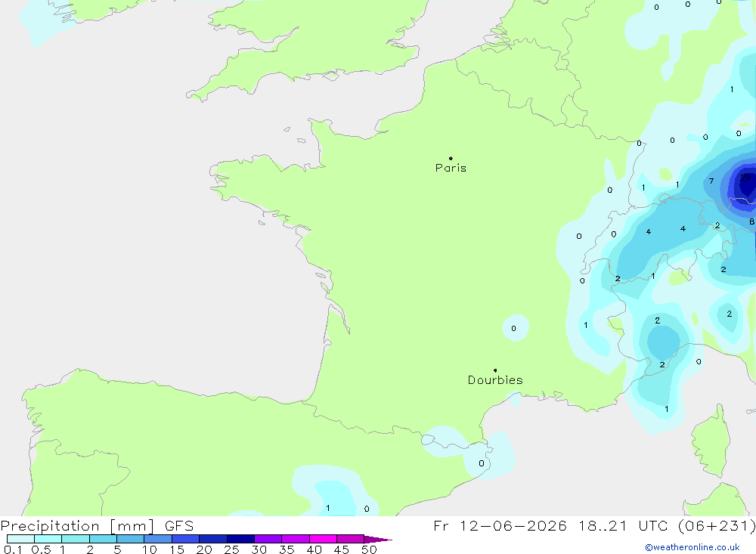The width and height of the screenshot is (756, 554).
Task: Click the 'Precipitation [mm]' title text
Action: [77, 526]
